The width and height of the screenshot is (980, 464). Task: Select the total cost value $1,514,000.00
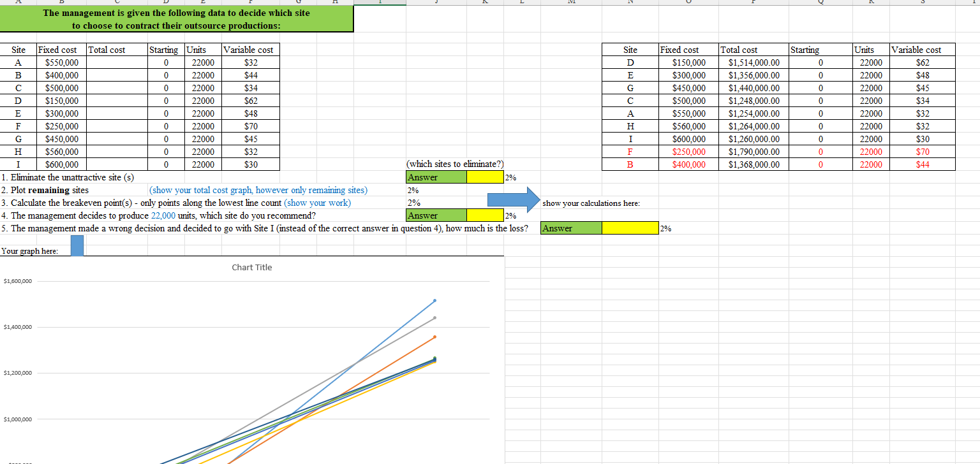tap(754, 62)
